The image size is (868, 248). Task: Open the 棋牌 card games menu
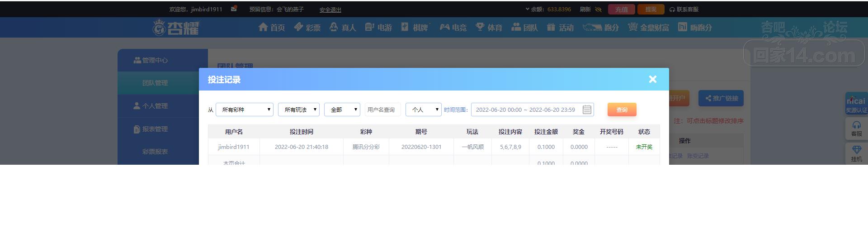tap(415, 27)
